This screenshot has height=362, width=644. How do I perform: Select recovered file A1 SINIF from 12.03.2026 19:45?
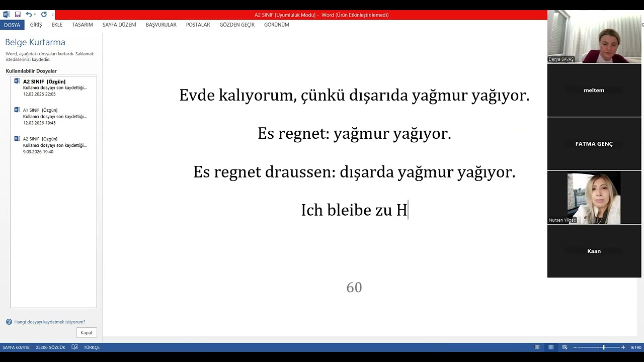click(x=54, y=117)
